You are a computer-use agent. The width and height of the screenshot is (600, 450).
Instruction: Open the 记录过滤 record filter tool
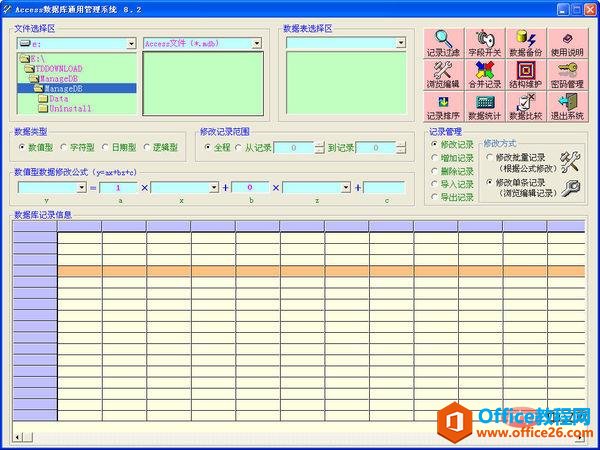(x=443, y=44)
